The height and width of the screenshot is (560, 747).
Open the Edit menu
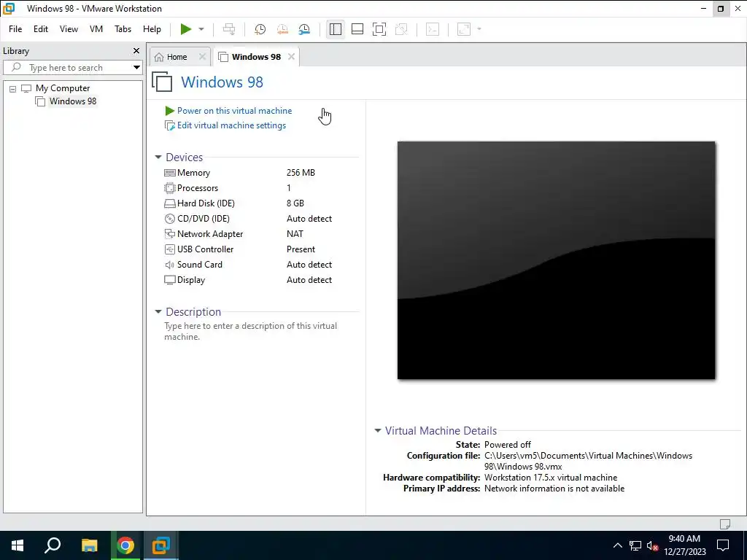tap(41, 29)
